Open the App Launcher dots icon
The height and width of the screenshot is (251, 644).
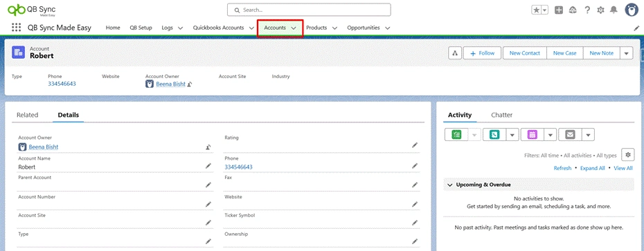(x=16, y=28)
